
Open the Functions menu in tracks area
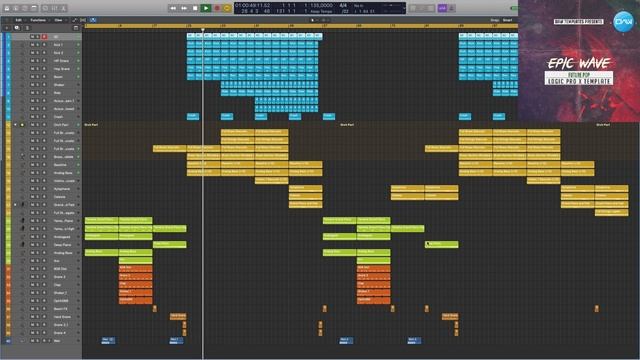[x=38, y=20]
